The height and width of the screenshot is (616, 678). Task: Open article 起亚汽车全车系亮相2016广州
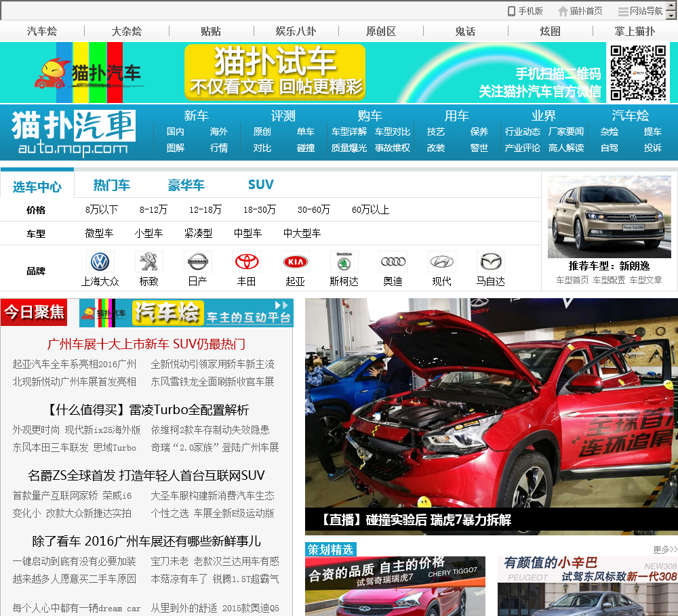click(75, 365)
